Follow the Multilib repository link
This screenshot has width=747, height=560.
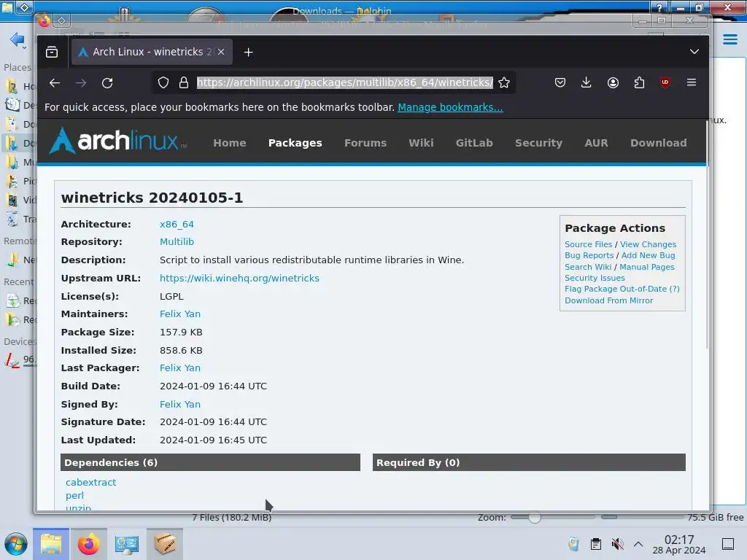click(x=177, y=242)
